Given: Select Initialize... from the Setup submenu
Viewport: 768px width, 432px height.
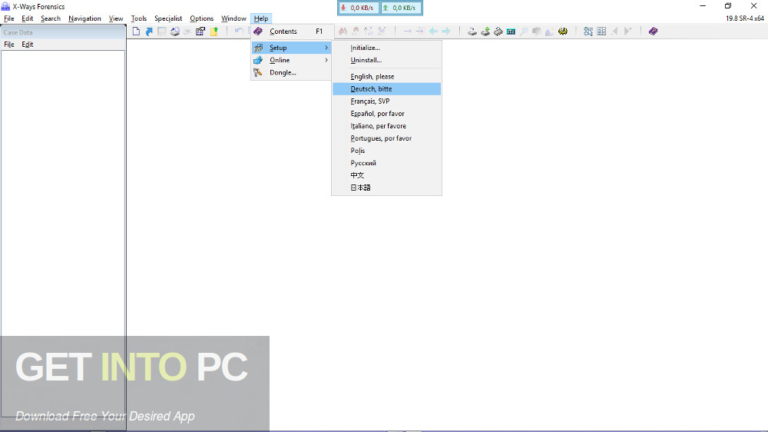Looking at the screenshot, I should click(x=386, y=48).
